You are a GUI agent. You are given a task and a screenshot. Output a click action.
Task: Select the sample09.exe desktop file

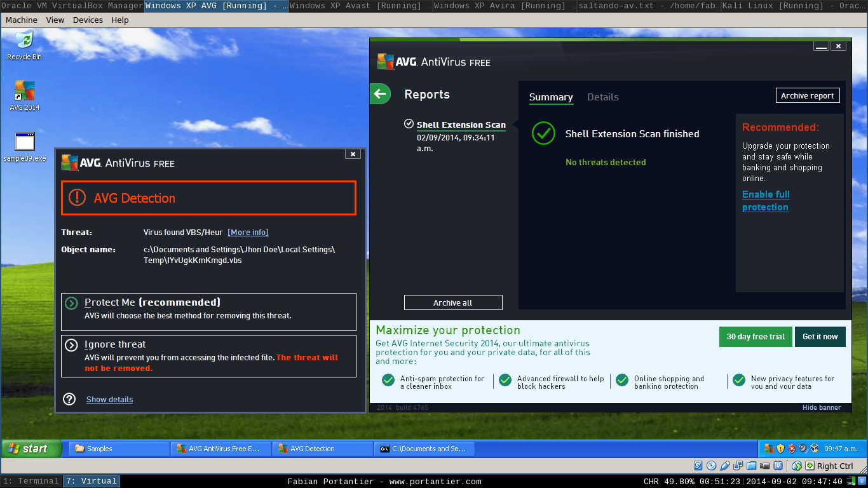pyautogui.click(x=25, y=147)
